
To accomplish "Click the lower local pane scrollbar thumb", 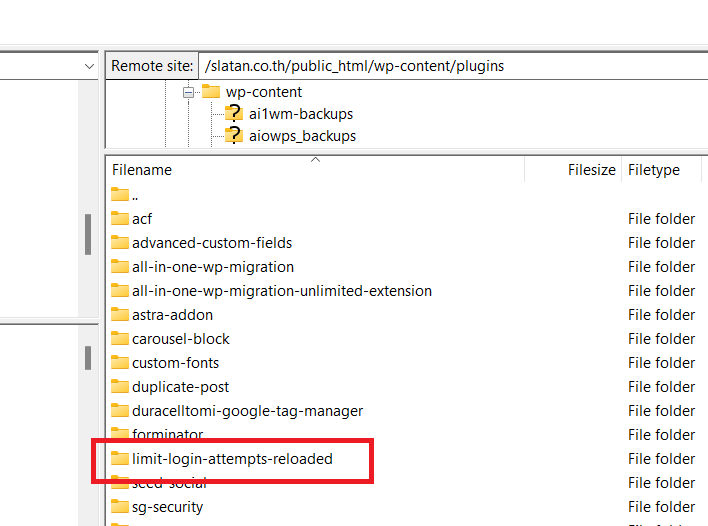I will click(x=88, y=358).
